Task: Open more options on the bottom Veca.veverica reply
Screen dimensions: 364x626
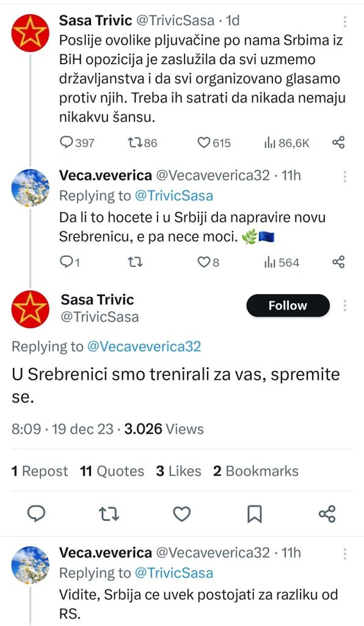Action: (345, 553)
